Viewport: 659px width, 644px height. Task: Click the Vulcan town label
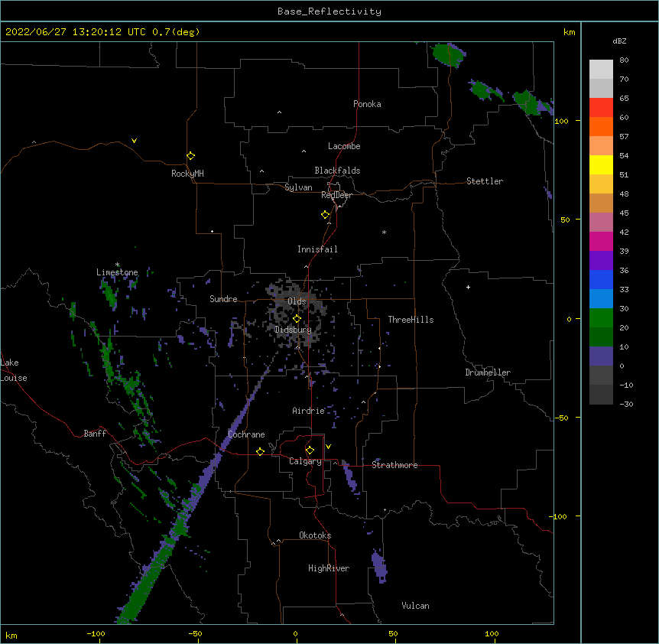tap(415, 606)
